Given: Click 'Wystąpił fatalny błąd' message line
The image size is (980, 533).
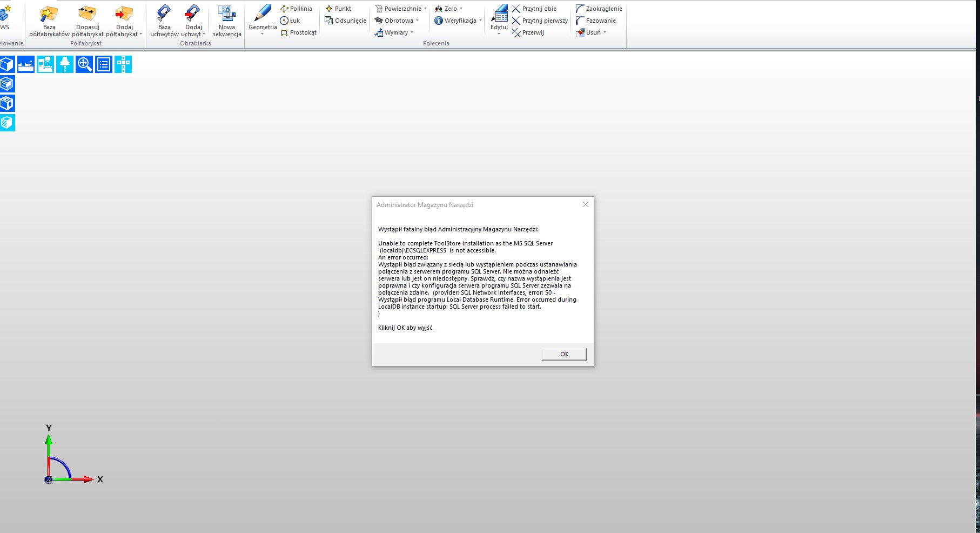Looking at the screenshot, I should tap(458, 229).
